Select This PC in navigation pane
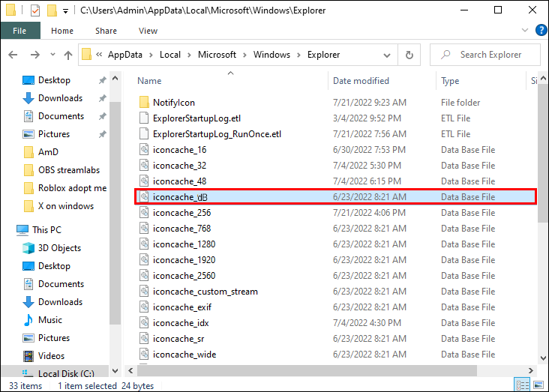The height and width of the screenshot is (392, 549). tap(46, 229)
